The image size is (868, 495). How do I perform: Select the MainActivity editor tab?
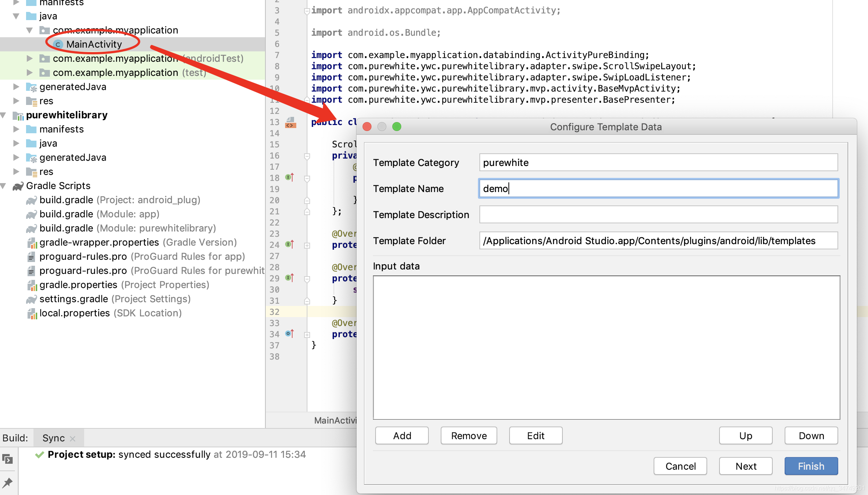tap(335, 420)
